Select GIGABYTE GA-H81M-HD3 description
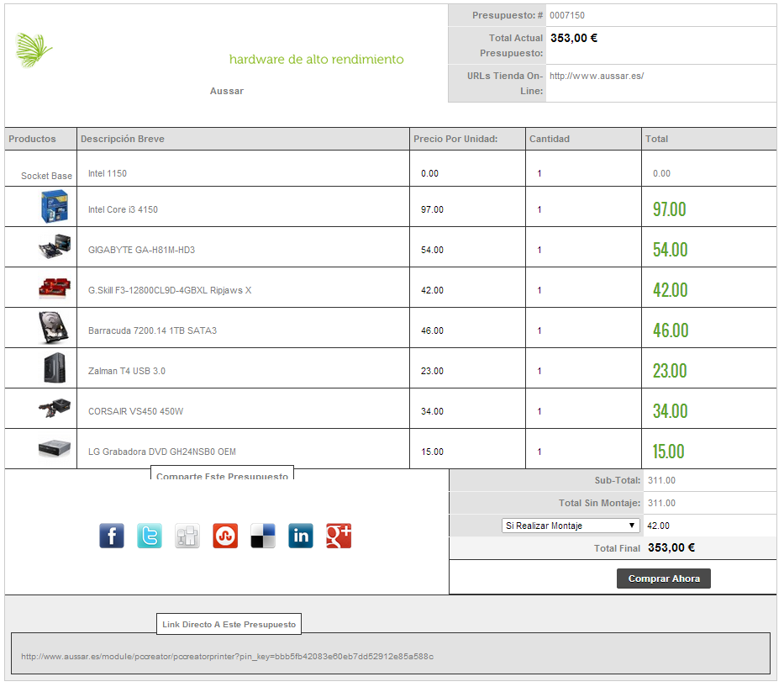 click(x=141, y=250)
